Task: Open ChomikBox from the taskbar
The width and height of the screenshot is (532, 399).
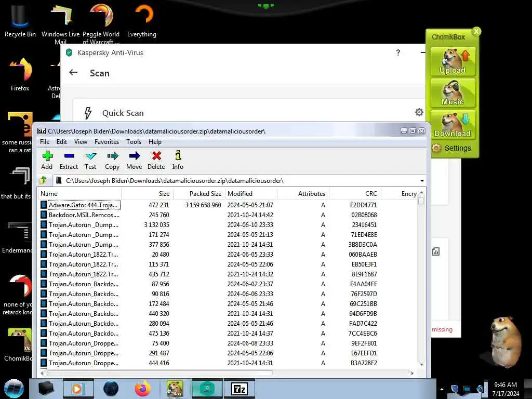Action: pos(175,389)
